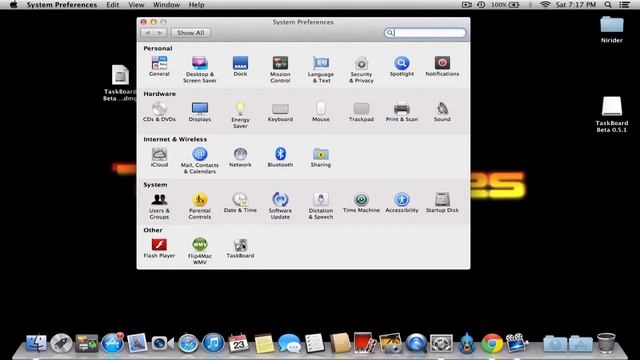The height and width of the screenshot is (360, 640).
Task: Open Energy Saver preferences
Action: point(240,115)
